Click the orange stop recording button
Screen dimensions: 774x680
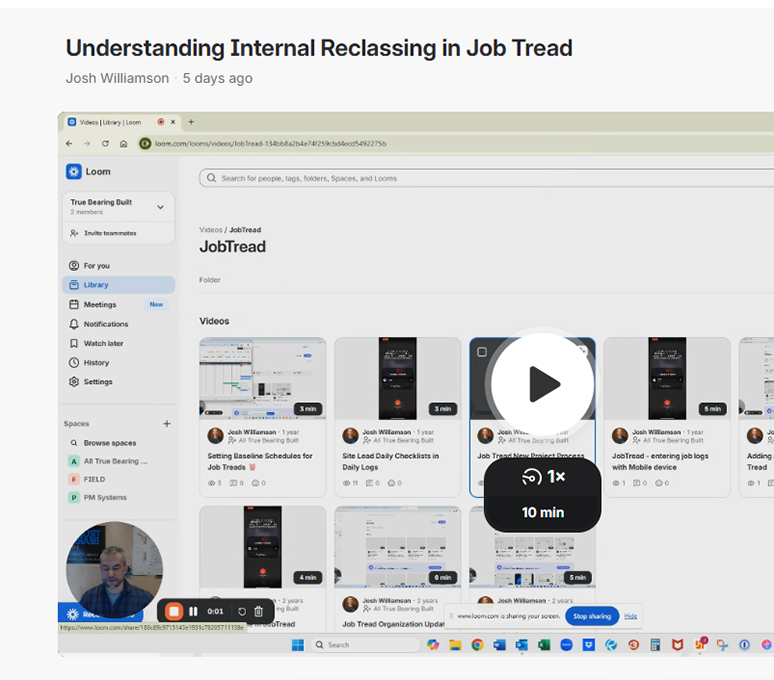(x=174, y=611)
